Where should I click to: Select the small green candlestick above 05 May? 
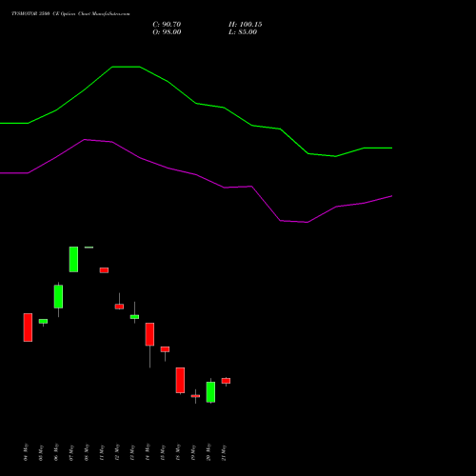point(43,322)
